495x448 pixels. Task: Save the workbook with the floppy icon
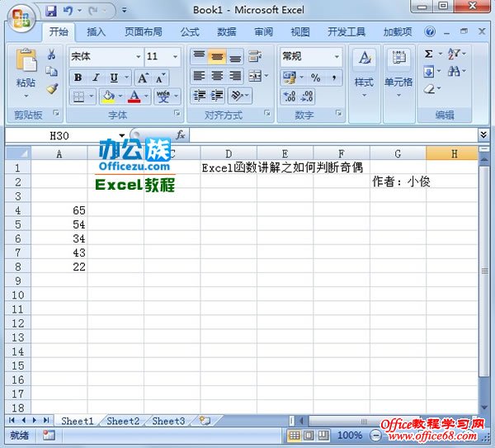click(51, 11)
